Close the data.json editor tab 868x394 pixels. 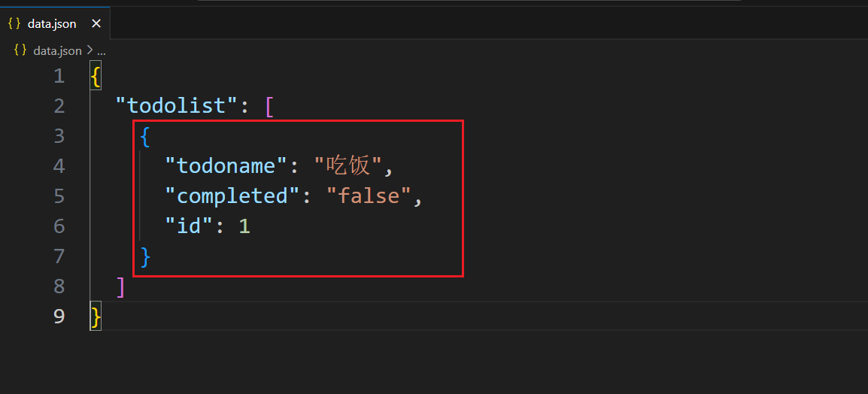pyautogui.click(x=96, y=24)
